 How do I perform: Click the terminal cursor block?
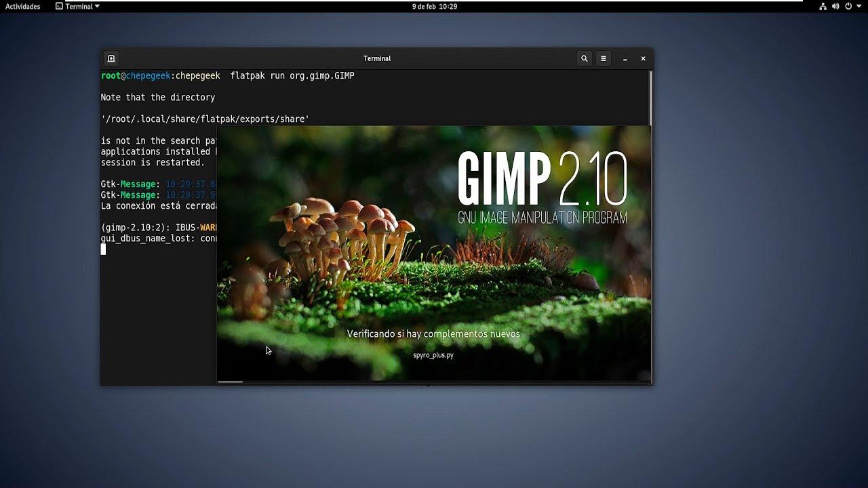pos(103,249)
